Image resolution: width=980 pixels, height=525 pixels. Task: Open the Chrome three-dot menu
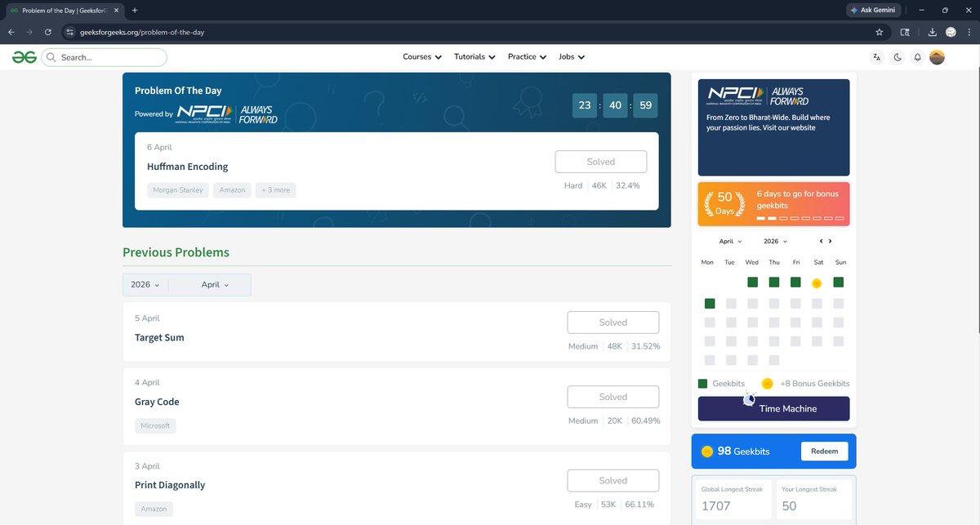click(x=969, y=32)
